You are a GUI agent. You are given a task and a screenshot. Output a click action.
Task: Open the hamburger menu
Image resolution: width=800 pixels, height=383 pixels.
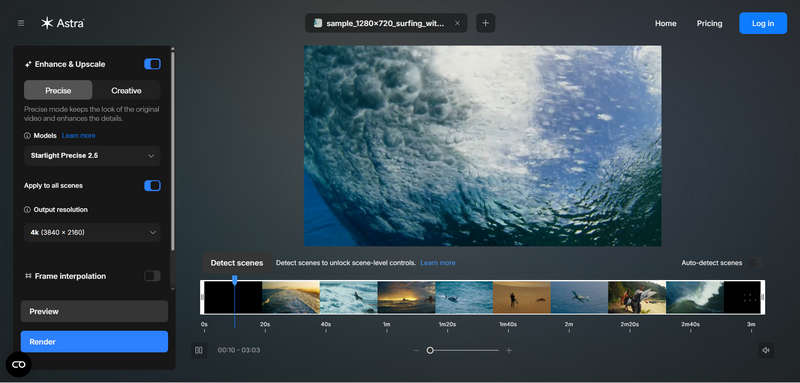coord(20,23)
